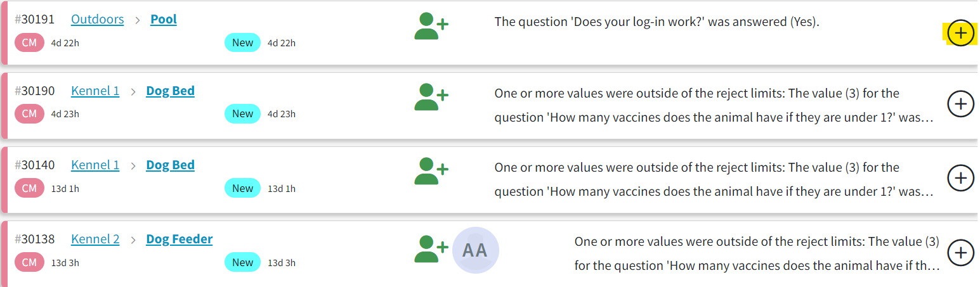Assign a user to work order #30190
This screenshot has height=287, width=980.
[431, 97]
